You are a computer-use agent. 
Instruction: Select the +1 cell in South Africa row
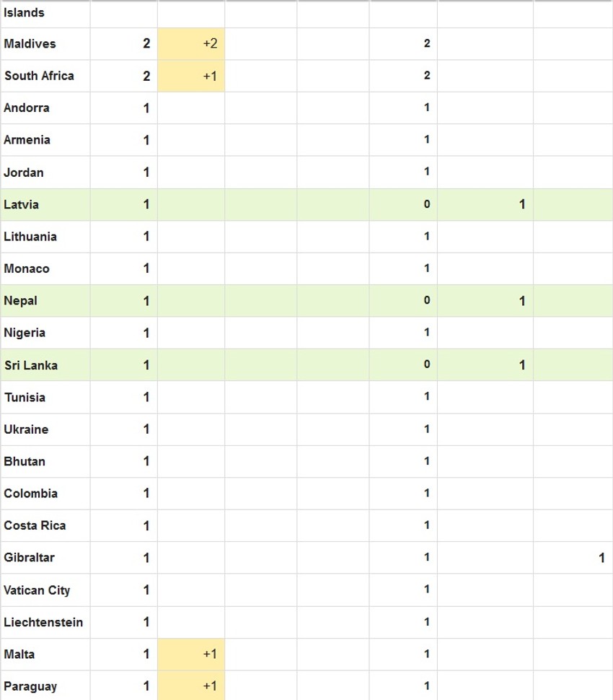coord(191,76)
